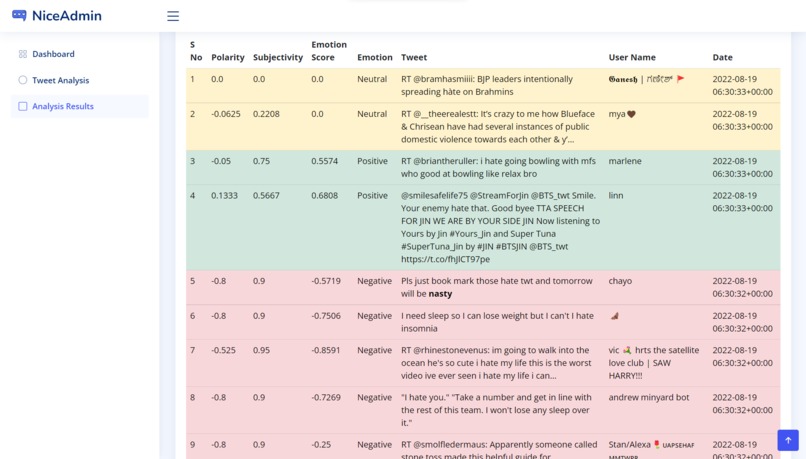Click the tweet mentioning @smilesafelife75
Image resolution: width=806 pixels, height=459 pixels.
(x=501, y=227)
